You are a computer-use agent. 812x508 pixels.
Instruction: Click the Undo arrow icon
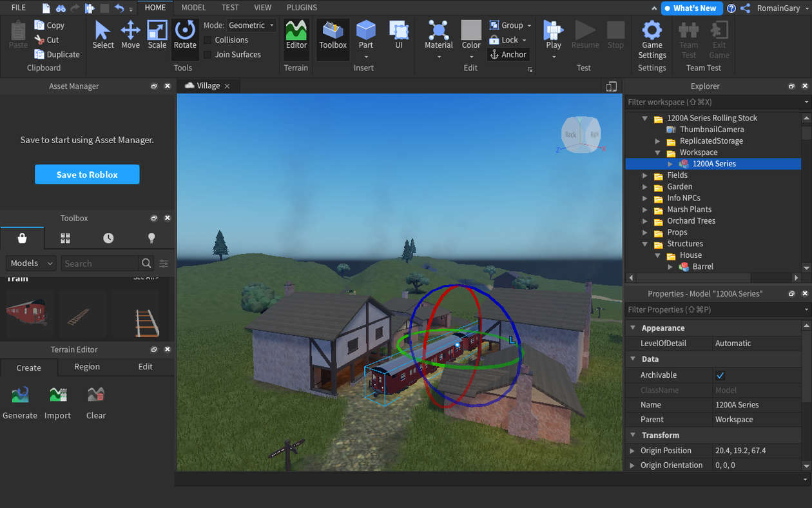coord(119,8)
